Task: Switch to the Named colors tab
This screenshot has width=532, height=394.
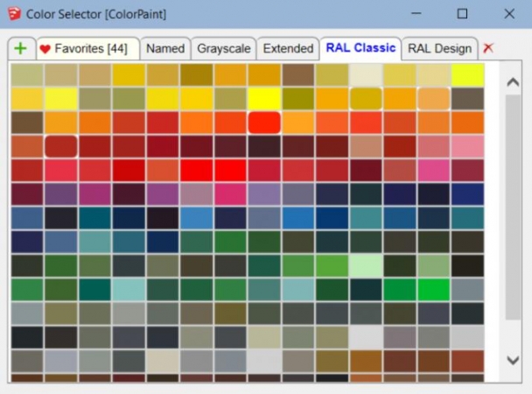Action: (x=165, y=48)
